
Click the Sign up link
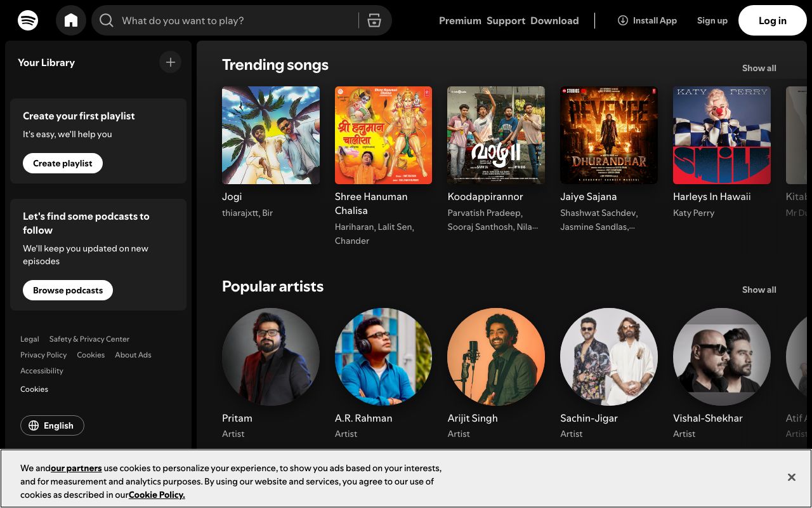tap(712, 20)
